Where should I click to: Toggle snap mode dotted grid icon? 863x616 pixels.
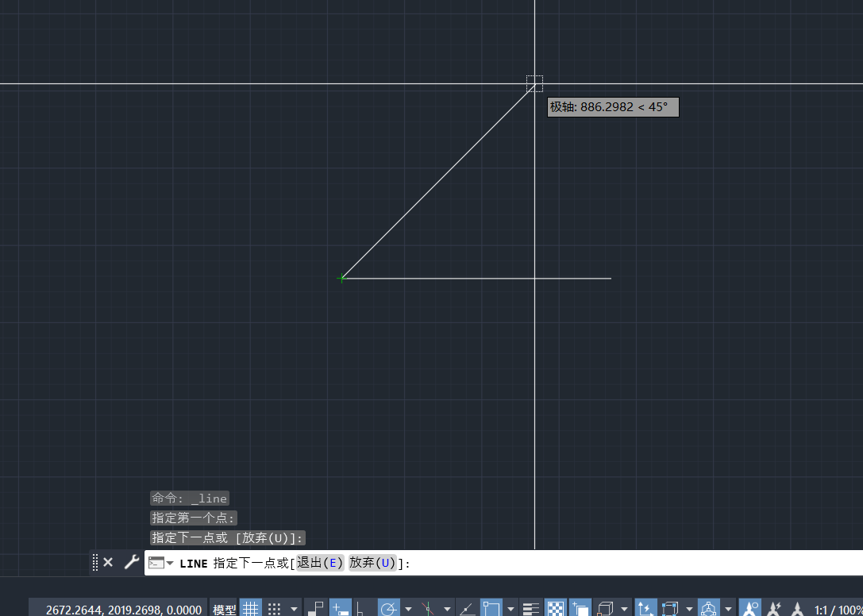point(275,609)
